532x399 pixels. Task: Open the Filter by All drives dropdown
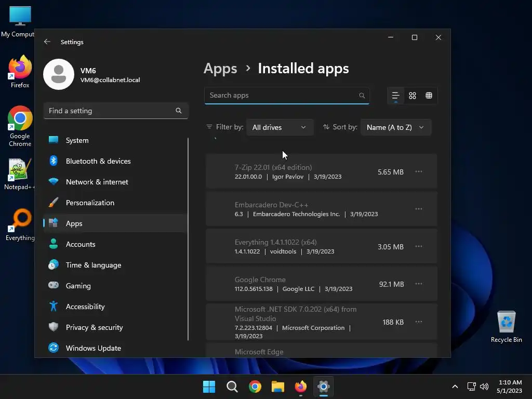coord(280,127)
